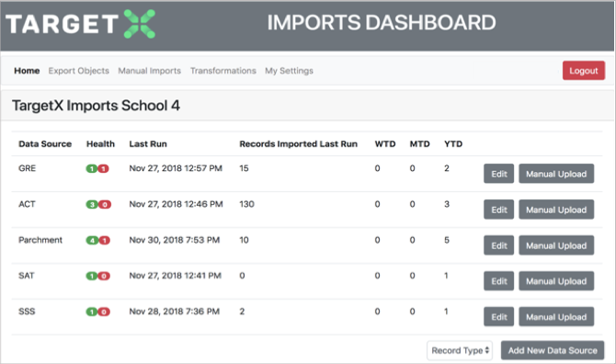Edit the ACT data source
The width and height of the screenshot is (616, 364).
pyautogui.click(x=498, y=210)
